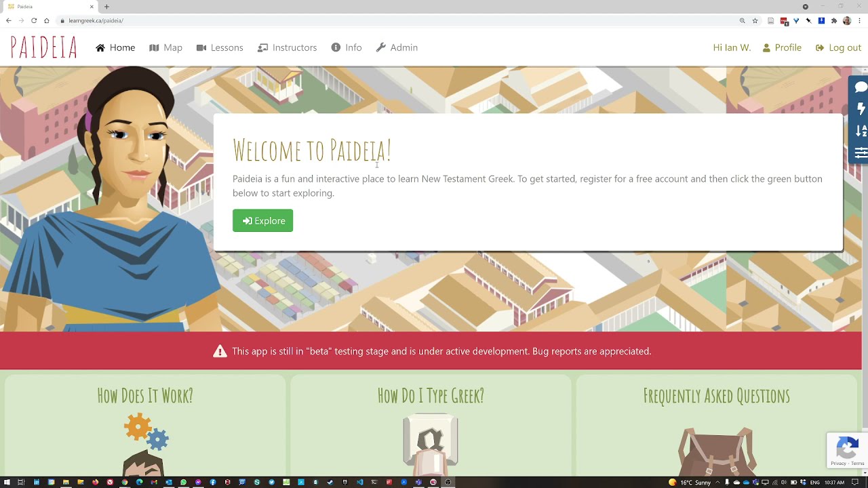Click the Welcome to Paideia! heading
Viewport: 868px width, 488px height.
click(312, 150)
